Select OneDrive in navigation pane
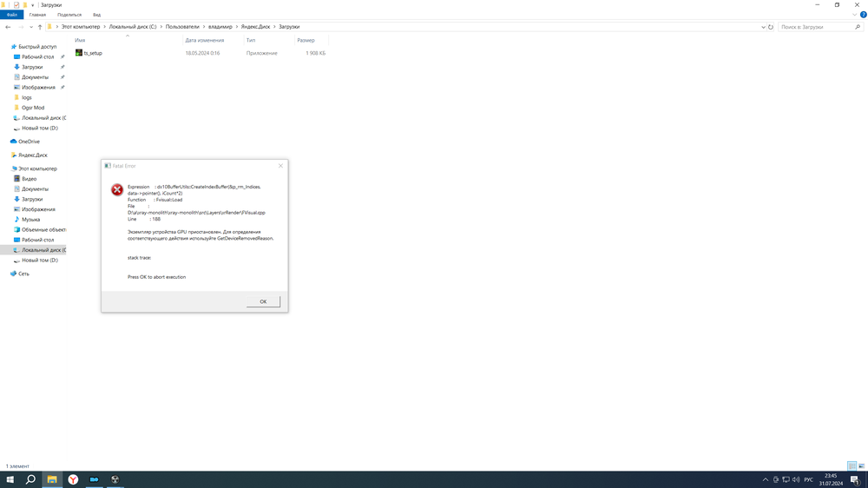The width and height of the screenshot is (868, 488). [x=29, y=142]
